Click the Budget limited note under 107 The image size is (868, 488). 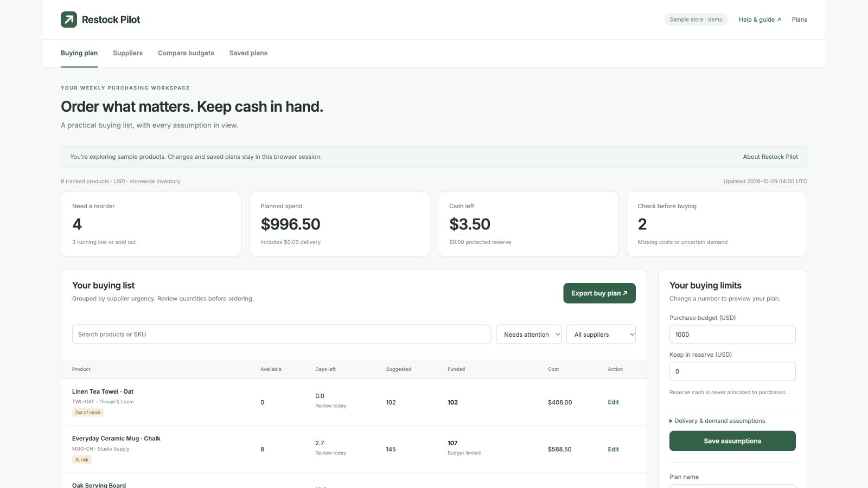[464, 453]
